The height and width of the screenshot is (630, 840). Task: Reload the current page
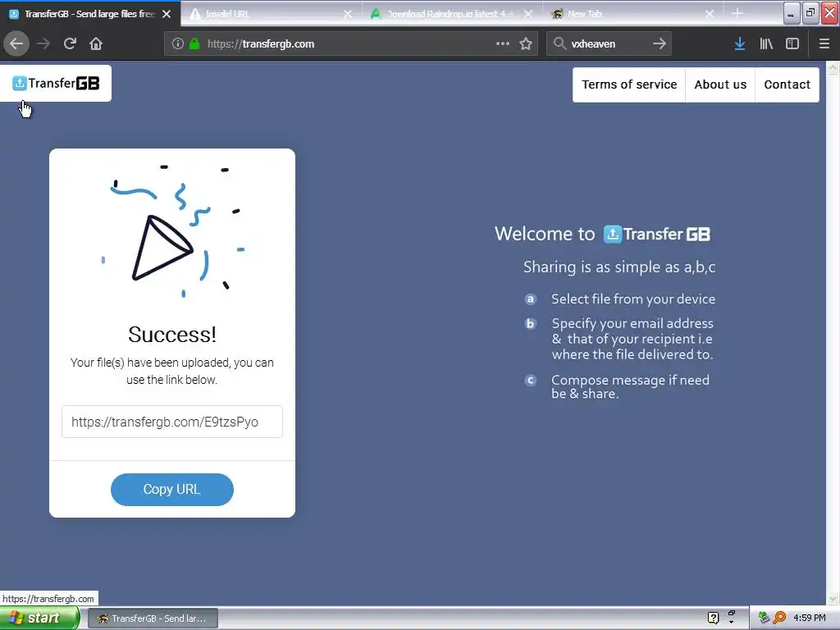tap(70, 43)
